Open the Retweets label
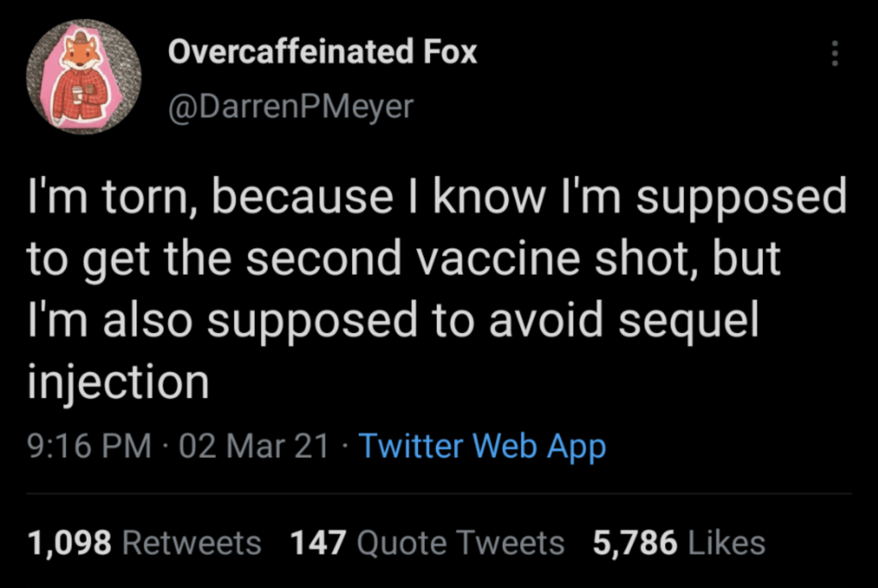This screenshot has width=878, height=588. 192,543
